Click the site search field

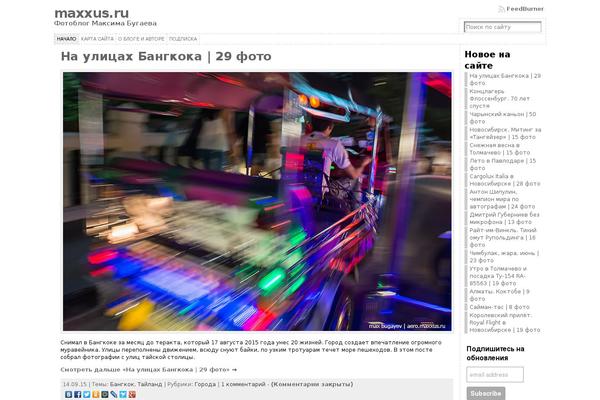click(502, 27)
